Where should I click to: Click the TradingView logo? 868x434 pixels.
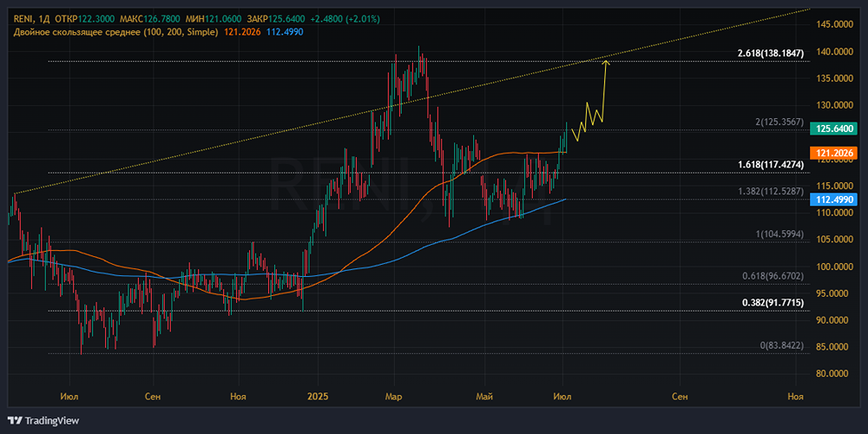(x=43, y=420)
